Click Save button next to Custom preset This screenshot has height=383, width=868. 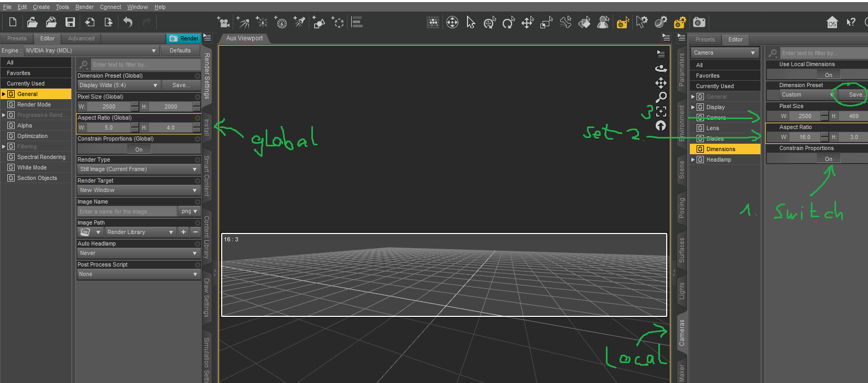tap(853, 94)
